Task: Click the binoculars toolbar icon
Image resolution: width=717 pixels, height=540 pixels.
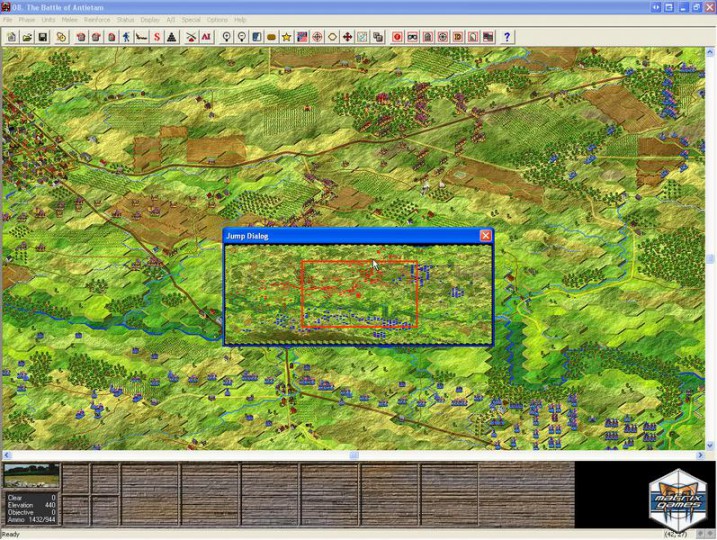Action: pos(412,37)
